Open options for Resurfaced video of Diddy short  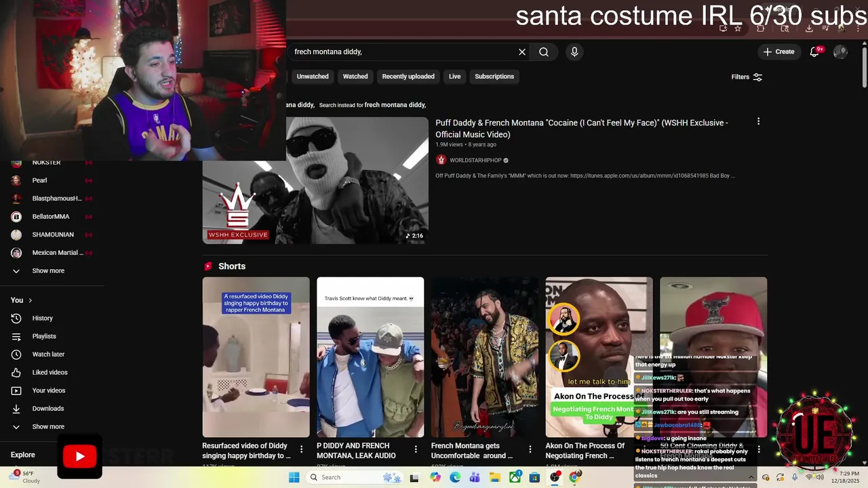[x=302, y=449]
